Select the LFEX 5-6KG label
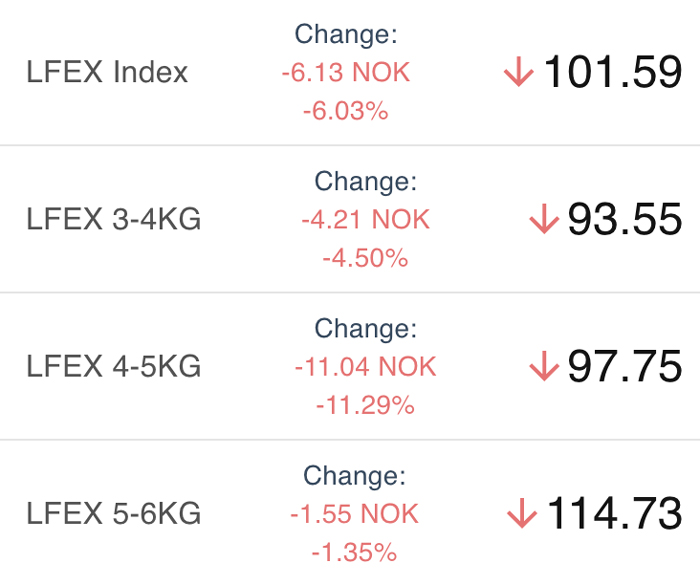This screenshot has width=700, height=585. pyautogui.click(x=114, y=514)
